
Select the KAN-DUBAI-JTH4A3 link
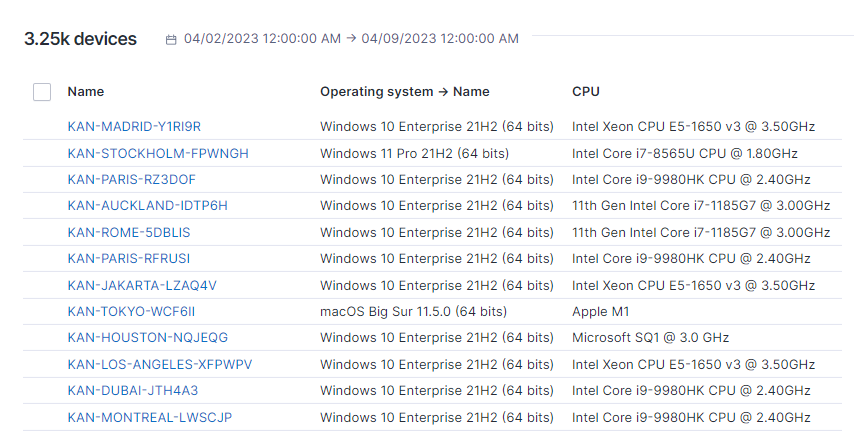pos(133,391)
